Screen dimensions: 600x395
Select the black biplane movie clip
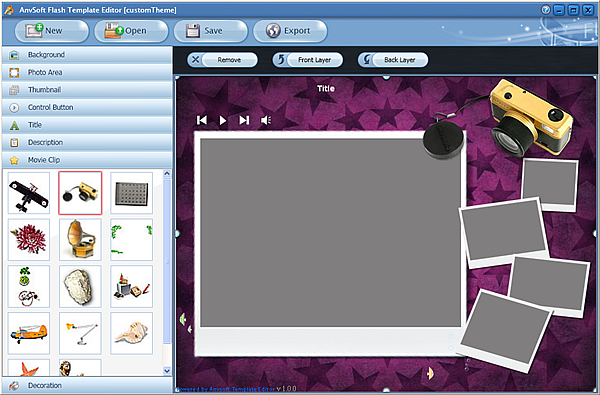(x=29, y=193)
